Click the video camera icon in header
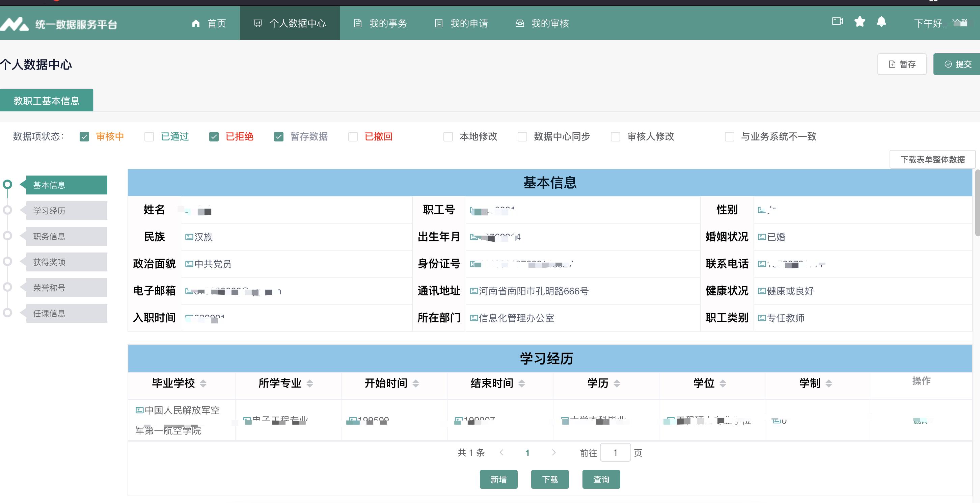Image resolution: width=980 pixels, height=503 pixels. (837, 21)
